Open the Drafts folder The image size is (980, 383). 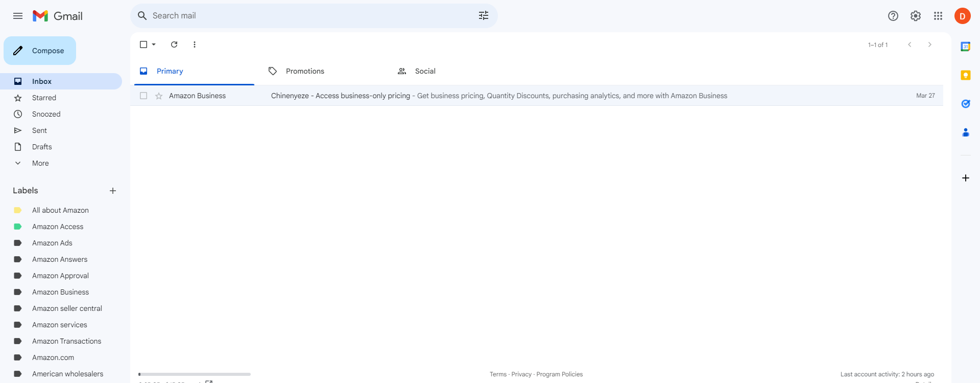tap(61, 147)
